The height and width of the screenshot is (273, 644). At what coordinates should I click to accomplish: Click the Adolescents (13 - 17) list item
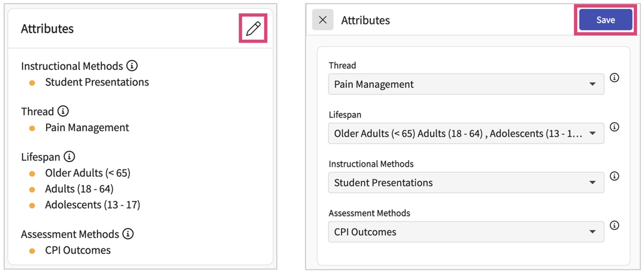[93, 205]
